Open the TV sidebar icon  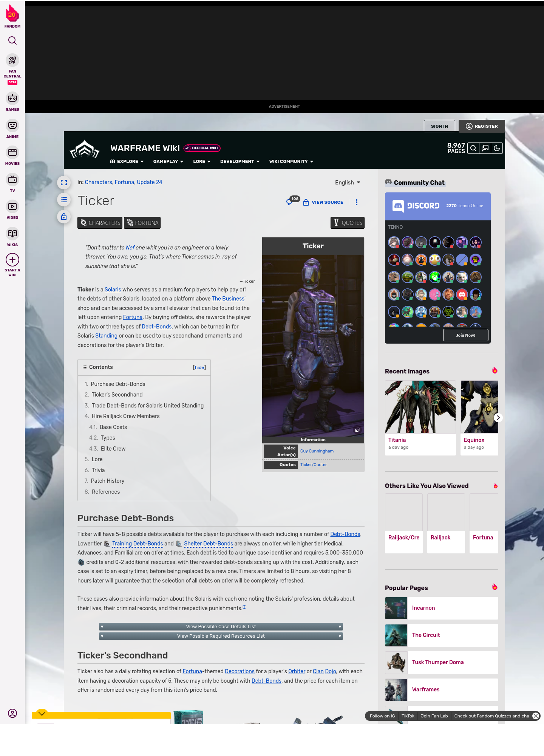point(12,180)
